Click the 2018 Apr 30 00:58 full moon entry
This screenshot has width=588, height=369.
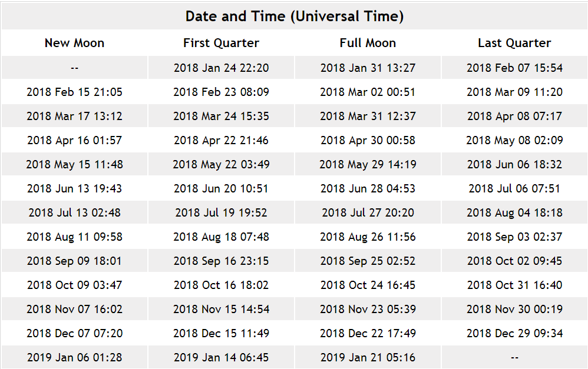pos(368,141)
